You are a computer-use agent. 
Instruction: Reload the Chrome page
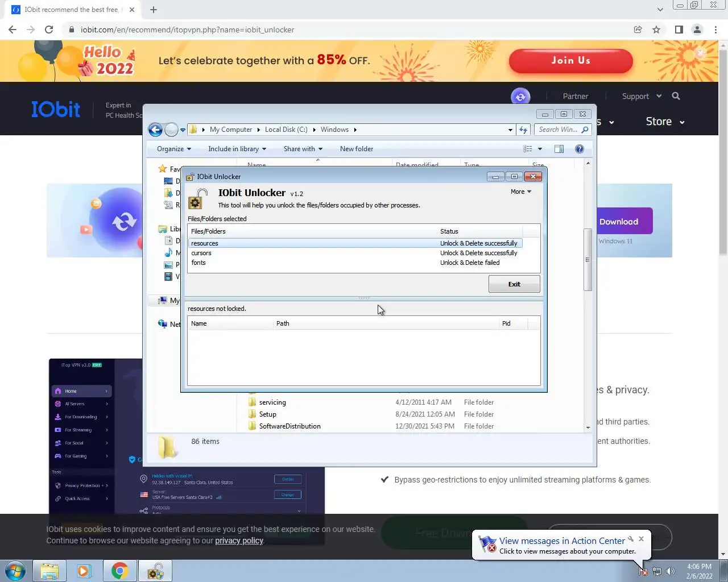49,30
